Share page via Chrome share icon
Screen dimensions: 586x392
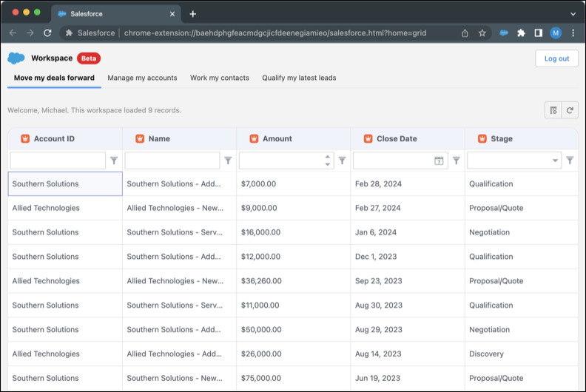465,33
